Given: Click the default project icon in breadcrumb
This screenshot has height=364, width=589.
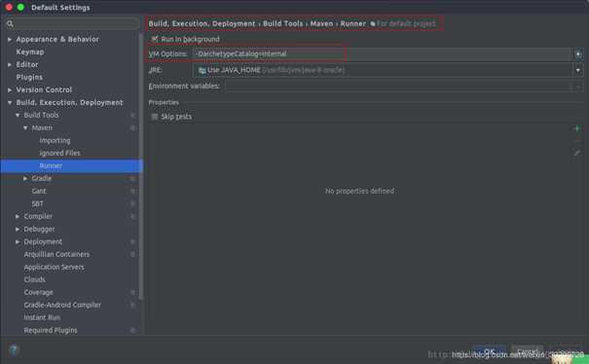Looking at the screenshot, I should click(x=372, y=23).
